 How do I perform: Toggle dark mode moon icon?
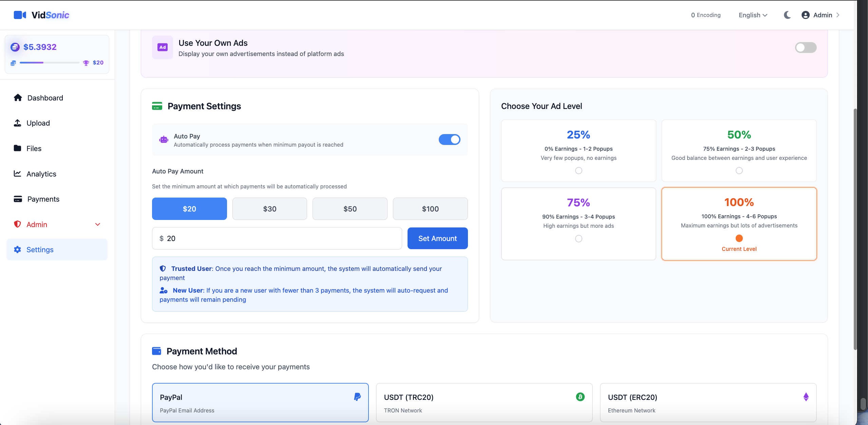(787, 15)
